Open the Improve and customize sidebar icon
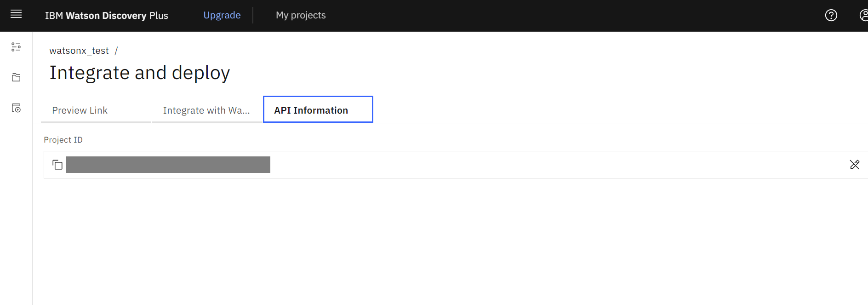 pyautogui.click(x=16, y=47)
